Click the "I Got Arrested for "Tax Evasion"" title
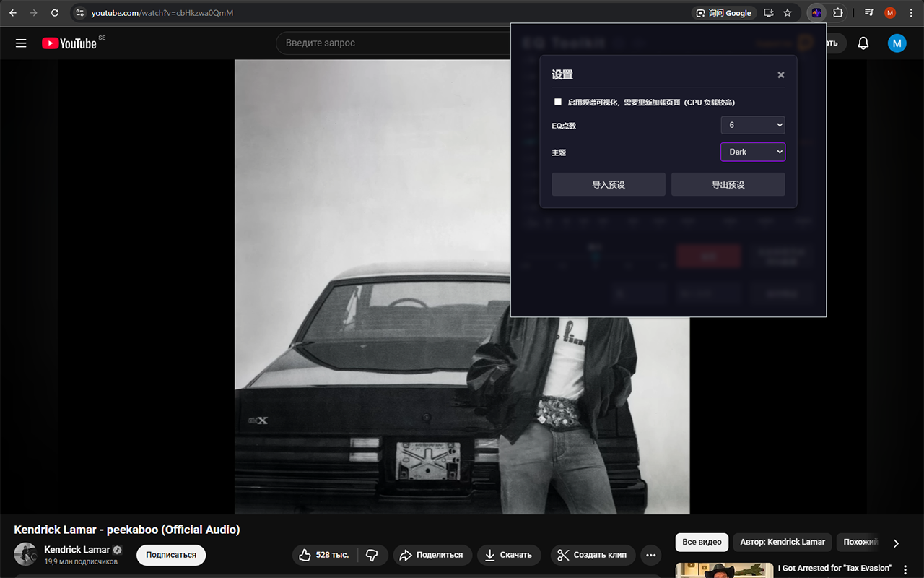The image size is (924, 578). pos(834,568)
